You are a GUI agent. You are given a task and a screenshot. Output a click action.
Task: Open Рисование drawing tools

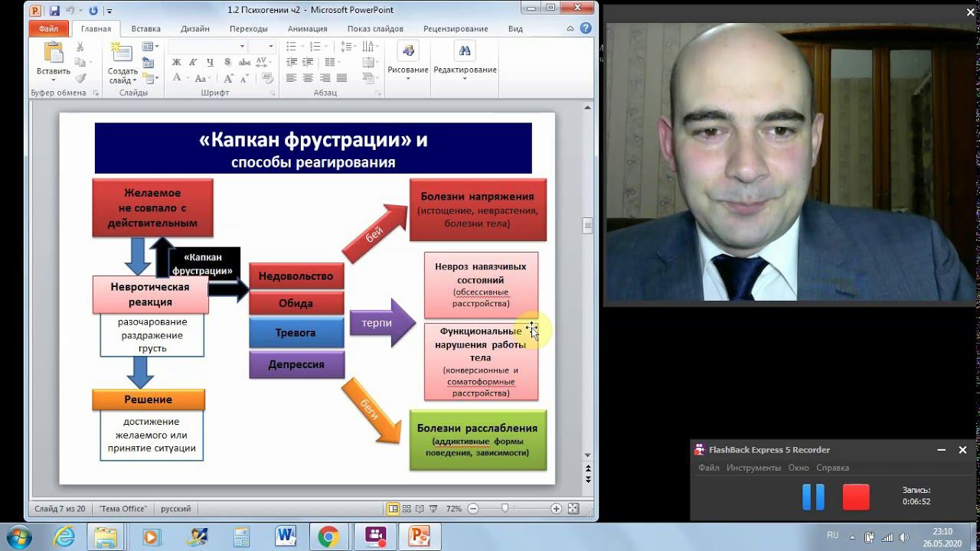407,60
